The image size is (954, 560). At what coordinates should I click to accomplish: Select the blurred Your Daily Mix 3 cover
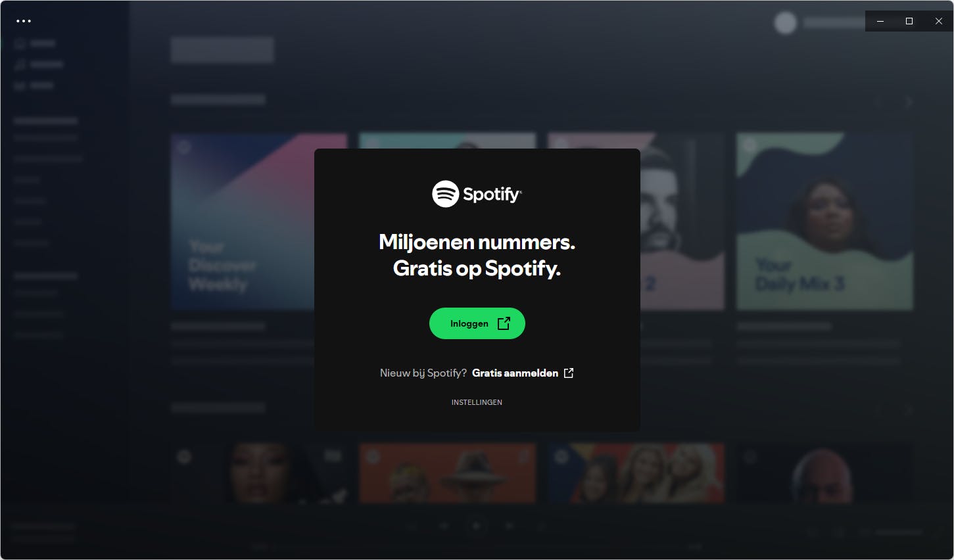pos(824,222)
